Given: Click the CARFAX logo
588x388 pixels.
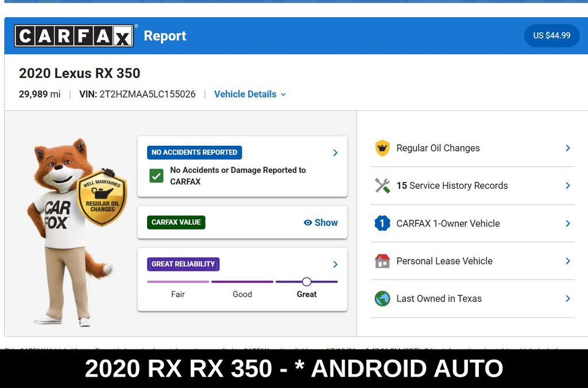Looking at the screenshot, I should (x=74, y=36).
